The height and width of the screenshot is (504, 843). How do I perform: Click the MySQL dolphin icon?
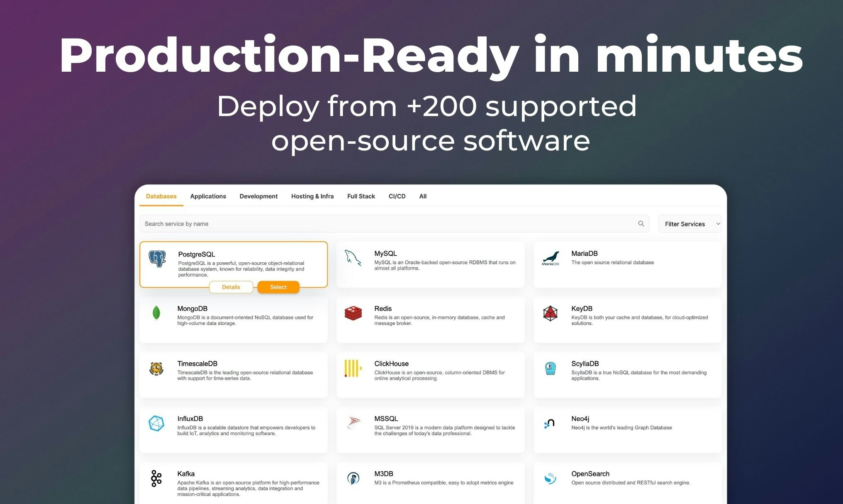353,258
